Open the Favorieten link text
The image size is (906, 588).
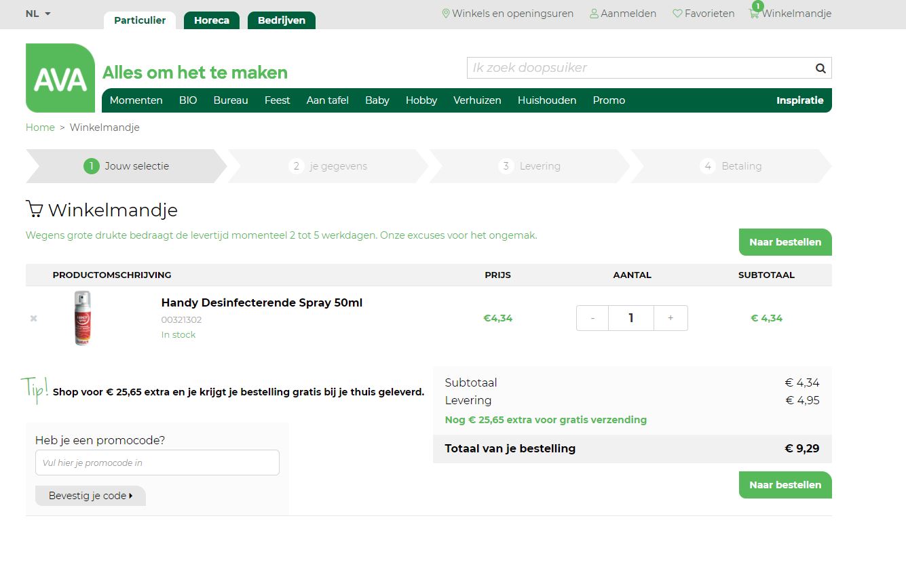click(710, 14)
